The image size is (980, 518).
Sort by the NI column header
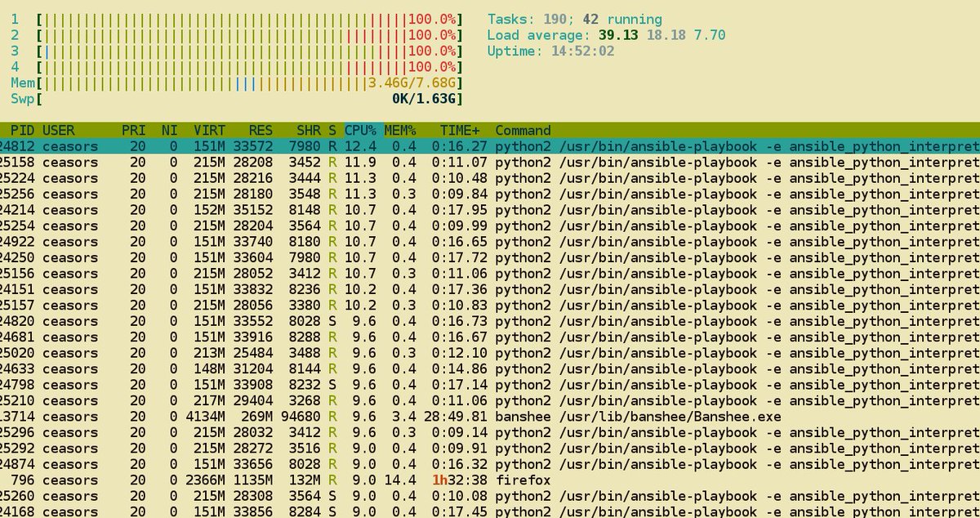169,130
